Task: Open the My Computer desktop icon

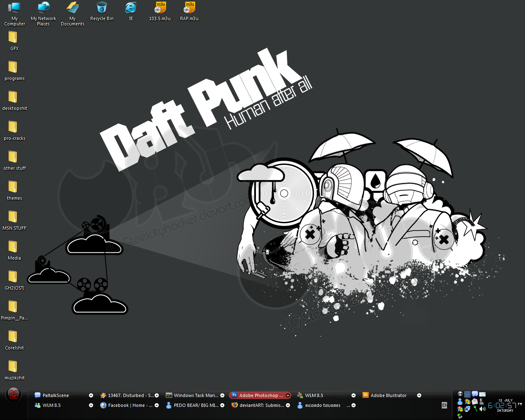Action: (14, 14)
